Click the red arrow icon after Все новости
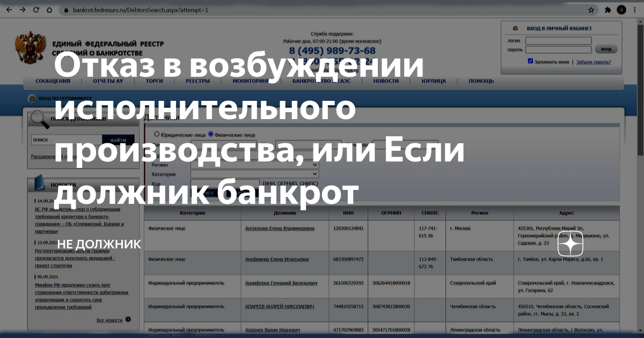Viewport: 644px width, 338px height. click(x=128, y=319)
